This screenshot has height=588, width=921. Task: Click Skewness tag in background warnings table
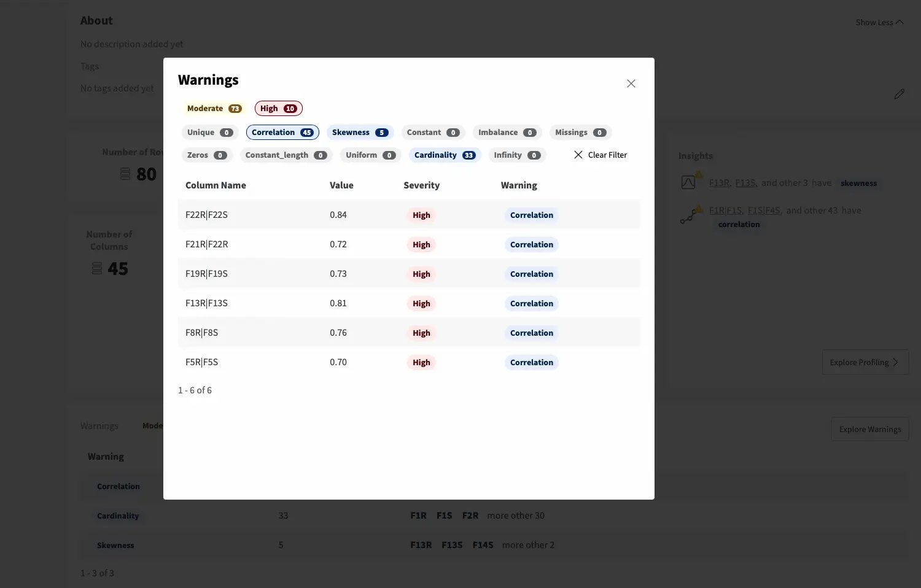(115, 546)
